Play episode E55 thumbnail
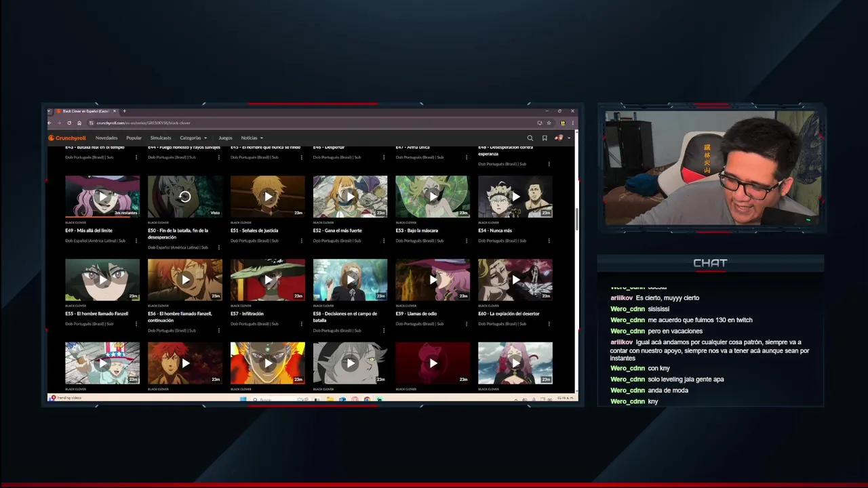Image resolution: width=868 pixels, height=488 pixels. (102, 280)
